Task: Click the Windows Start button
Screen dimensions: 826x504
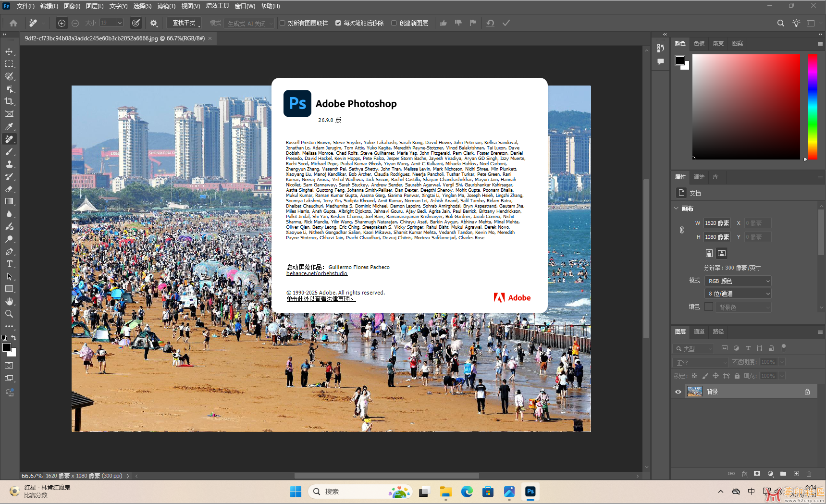Action: point(296,492)
